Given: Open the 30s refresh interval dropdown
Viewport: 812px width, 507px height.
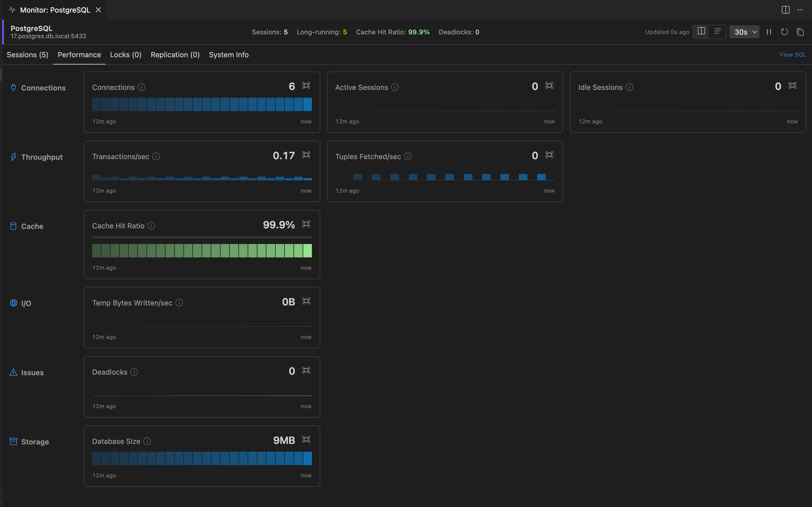Looking at the screenshot, I should pos(744,32).
